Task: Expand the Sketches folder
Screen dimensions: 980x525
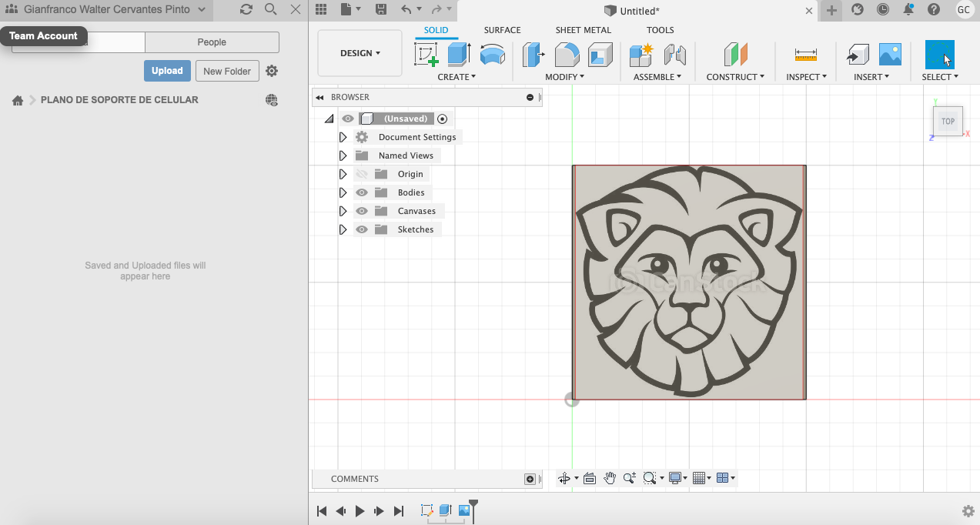Action: click(343, 229)
